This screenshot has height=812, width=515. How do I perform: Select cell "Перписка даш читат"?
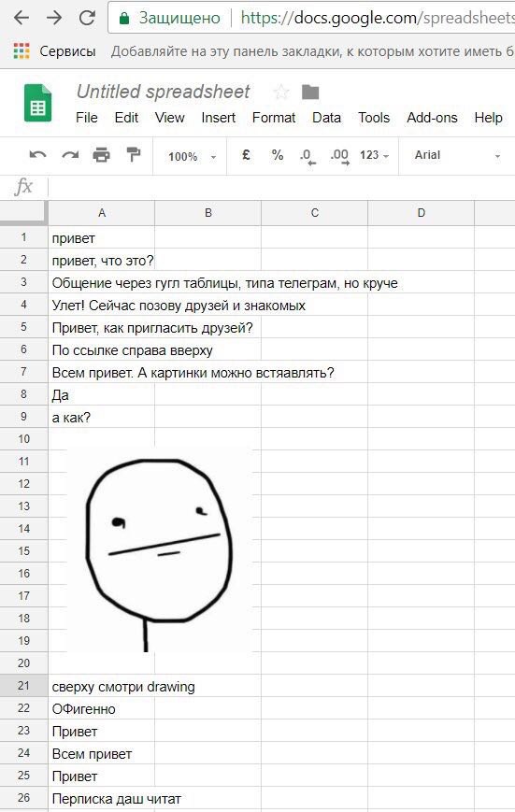(102, 799)
